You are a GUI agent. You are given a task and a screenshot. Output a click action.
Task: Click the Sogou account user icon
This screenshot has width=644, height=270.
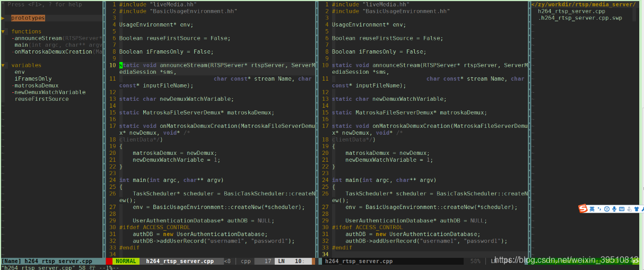pyautogui.click(x=629, y=209)
